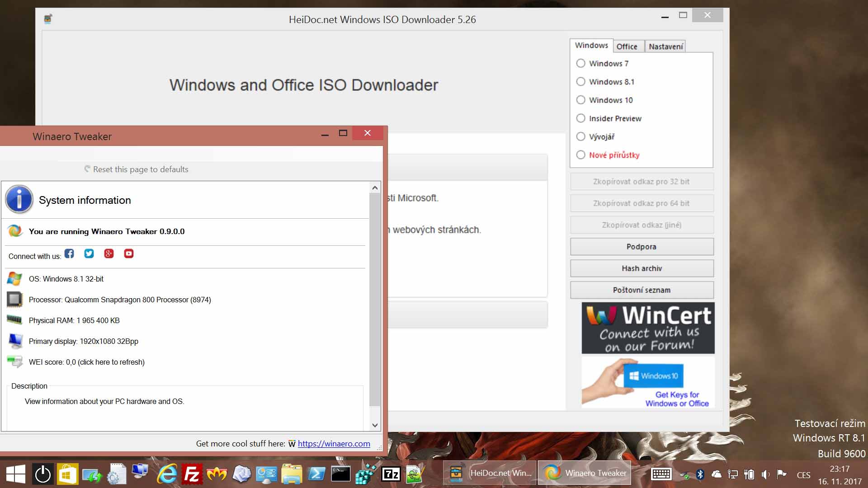
Task: Open the winaero.com link
Action: pyautogui.click(x=334, y=444)
